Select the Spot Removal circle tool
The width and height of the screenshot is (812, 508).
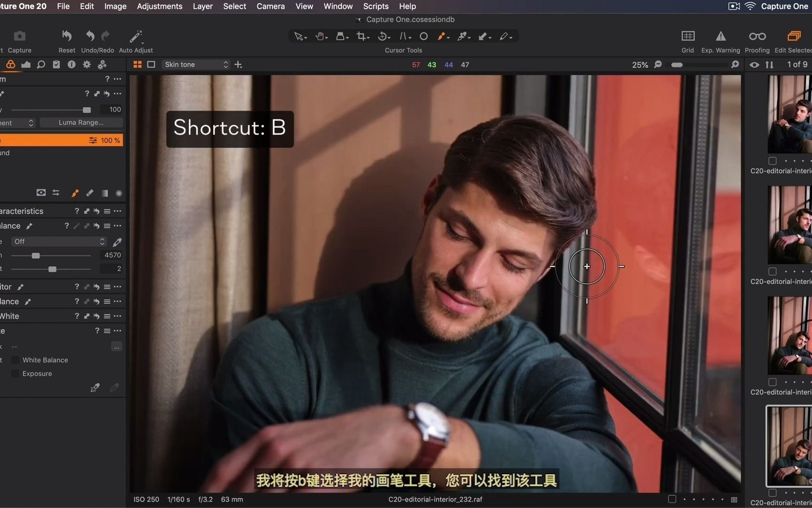pyautogui.click(x=423, y=36)
